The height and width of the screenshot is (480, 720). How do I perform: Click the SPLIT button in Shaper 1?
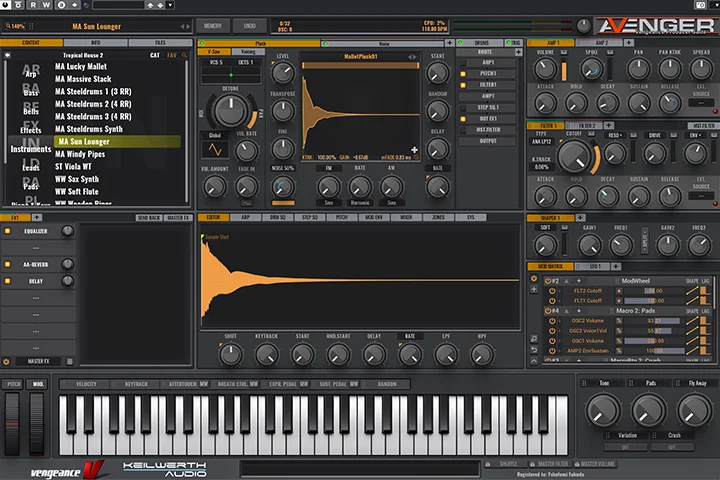click(x=645, y=241)
